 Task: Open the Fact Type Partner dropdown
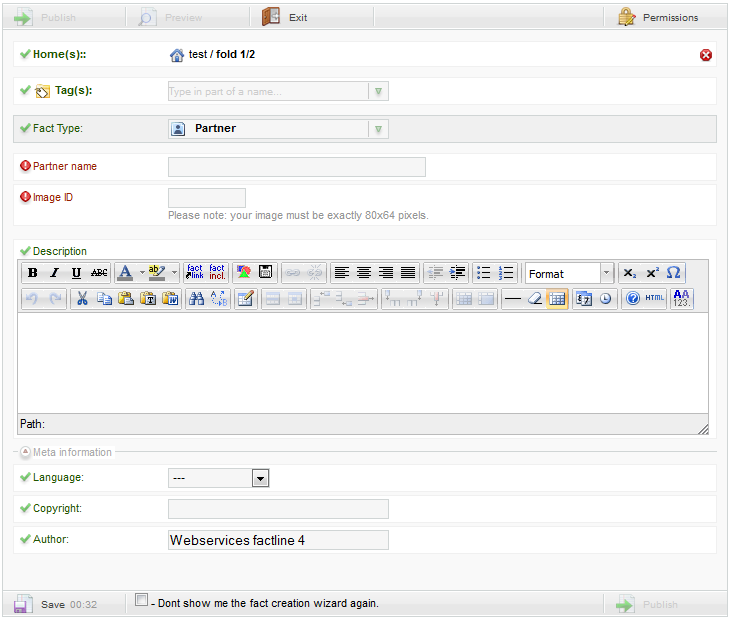[x=378, y=129]
